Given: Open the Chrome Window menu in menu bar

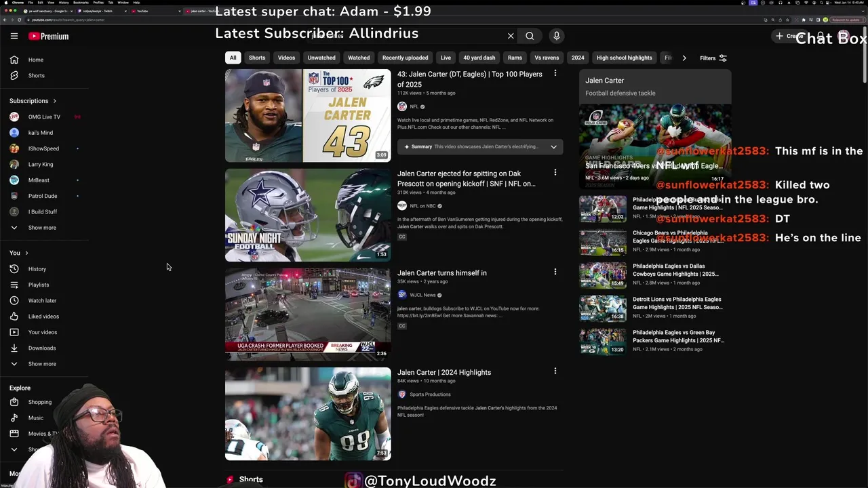Looking at the screenshot, I should pos(123,2).
